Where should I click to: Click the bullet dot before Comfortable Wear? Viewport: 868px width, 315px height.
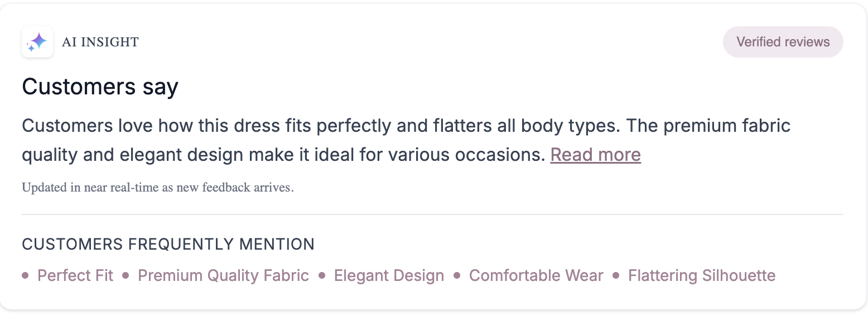click(x=457, y=275)
